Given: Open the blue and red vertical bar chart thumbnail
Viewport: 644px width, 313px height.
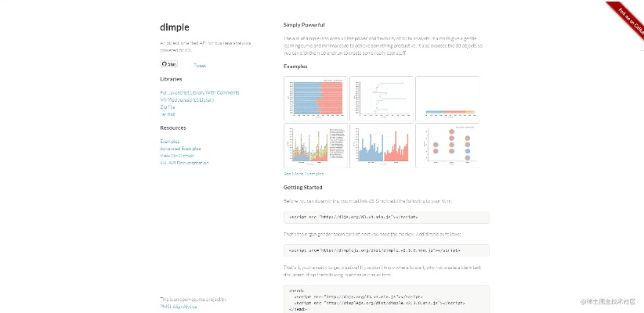Looking at the screenshot, I should pos(381,146).
